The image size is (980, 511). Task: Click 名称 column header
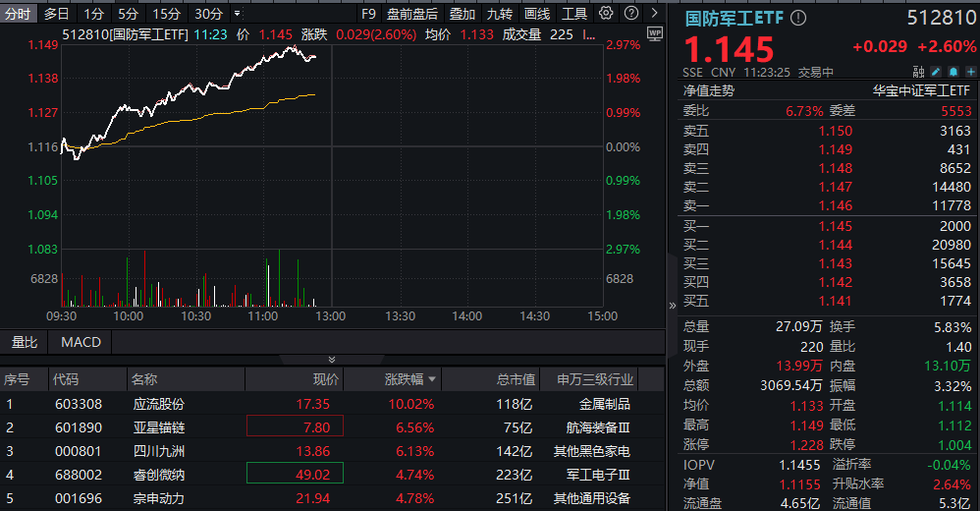tap(144, 379)
